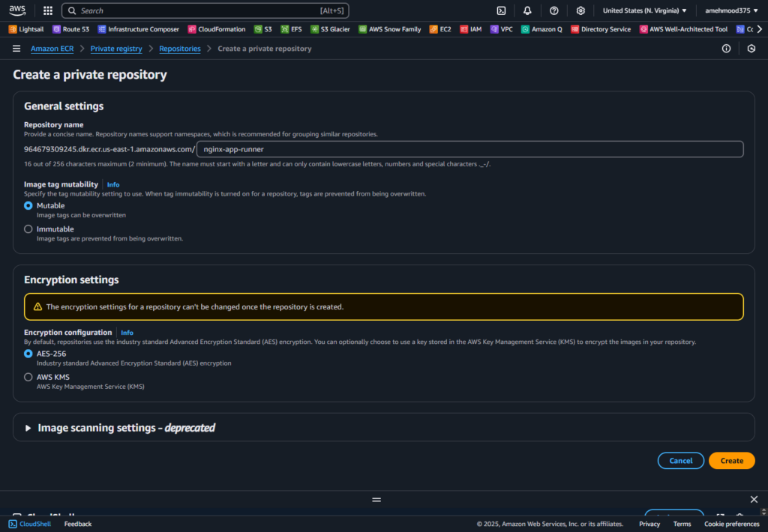Open CloudShell from the footer

tap(30, 524)
